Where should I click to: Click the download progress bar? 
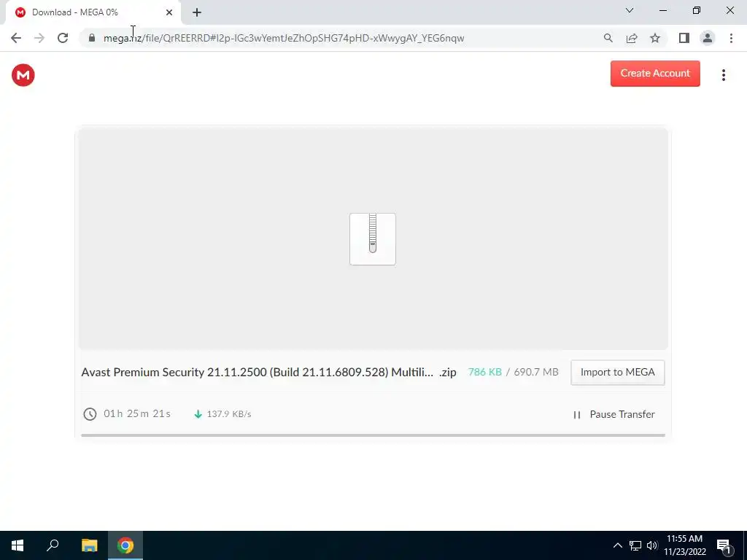coord(373,435)
